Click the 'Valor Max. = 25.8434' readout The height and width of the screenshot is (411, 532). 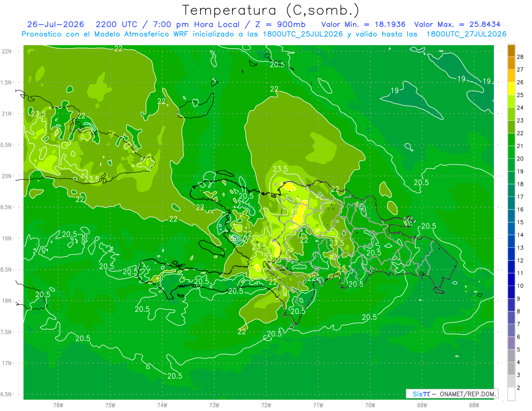tap(458, 24)
